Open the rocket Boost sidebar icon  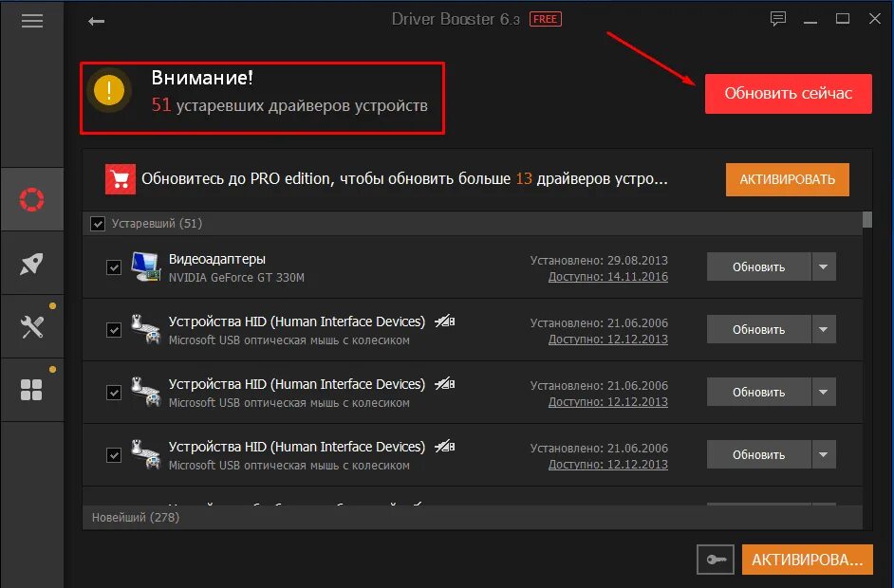32,264
